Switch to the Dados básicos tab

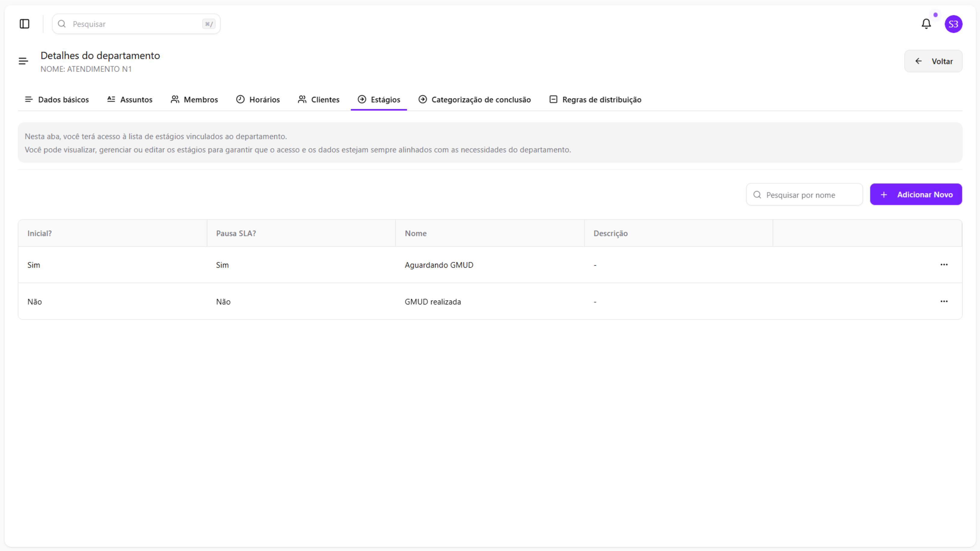57,100
